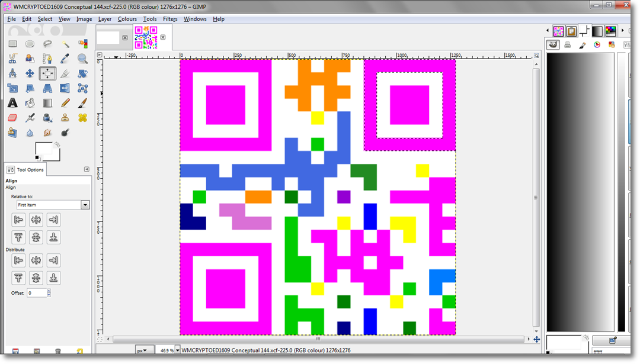Align left edge of target
The height and width of the screenshot is (364, 640).
point(18,220)
